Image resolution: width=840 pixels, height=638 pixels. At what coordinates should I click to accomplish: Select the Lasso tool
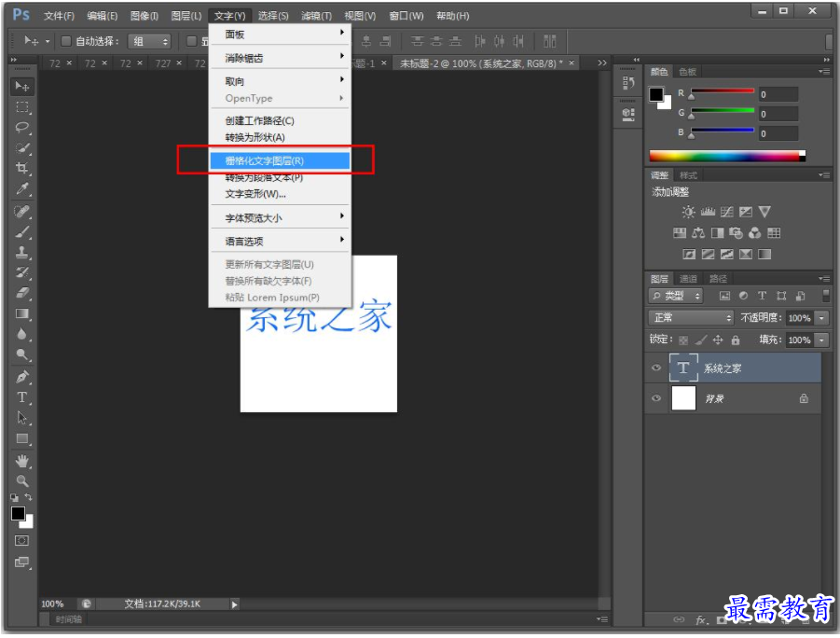pos(22,128)
